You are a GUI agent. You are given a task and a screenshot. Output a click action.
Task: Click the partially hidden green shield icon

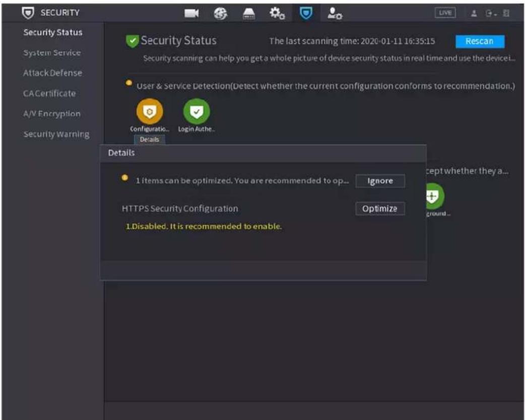(435, 196)
